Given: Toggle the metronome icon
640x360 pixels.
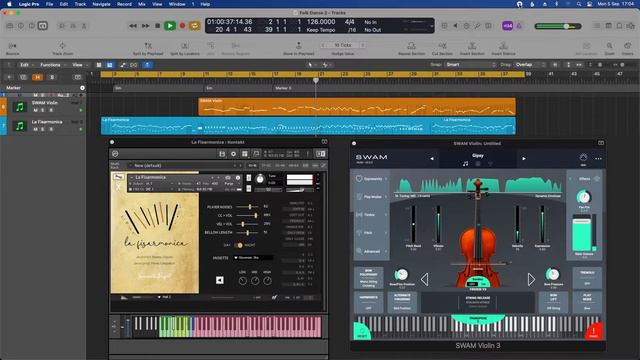Looking at the screenshot, I should 519,26.
